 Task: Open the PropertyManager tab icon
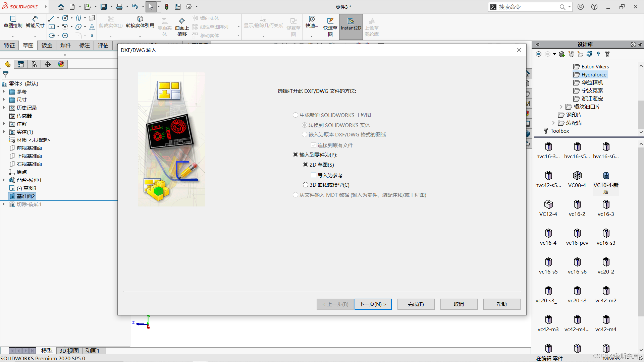click(21, 64)
